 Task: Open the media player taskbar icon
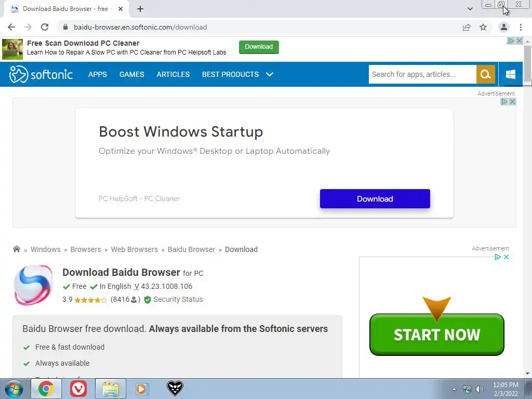pyautogui.click(x=141, y=389)
